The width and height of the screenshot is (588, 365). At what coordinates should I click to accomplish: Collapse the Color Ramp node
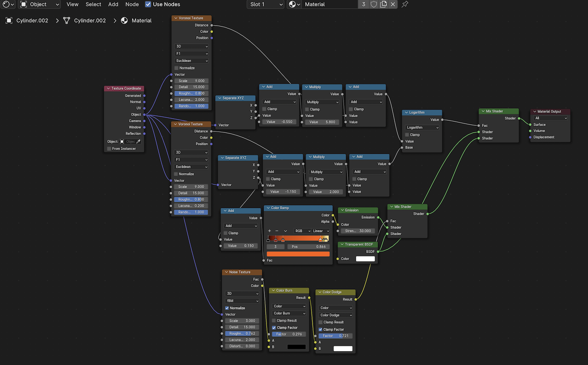point(268,208)
